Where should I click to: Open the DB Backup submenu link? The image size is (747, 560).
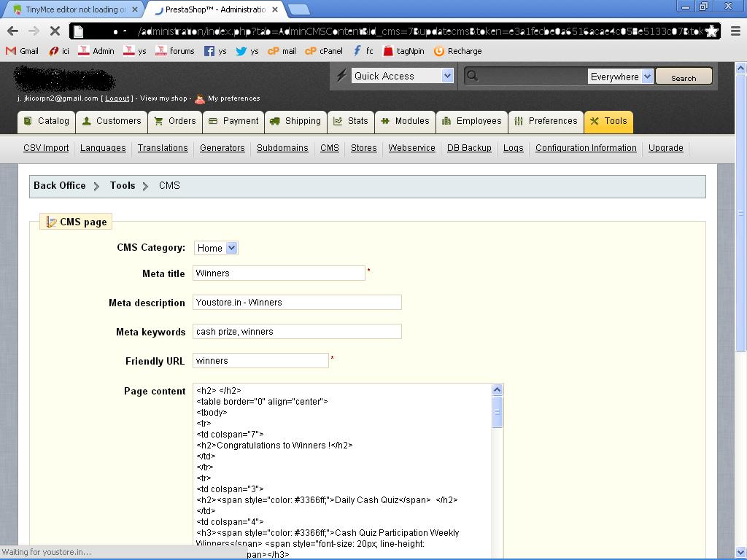[468, 148]
